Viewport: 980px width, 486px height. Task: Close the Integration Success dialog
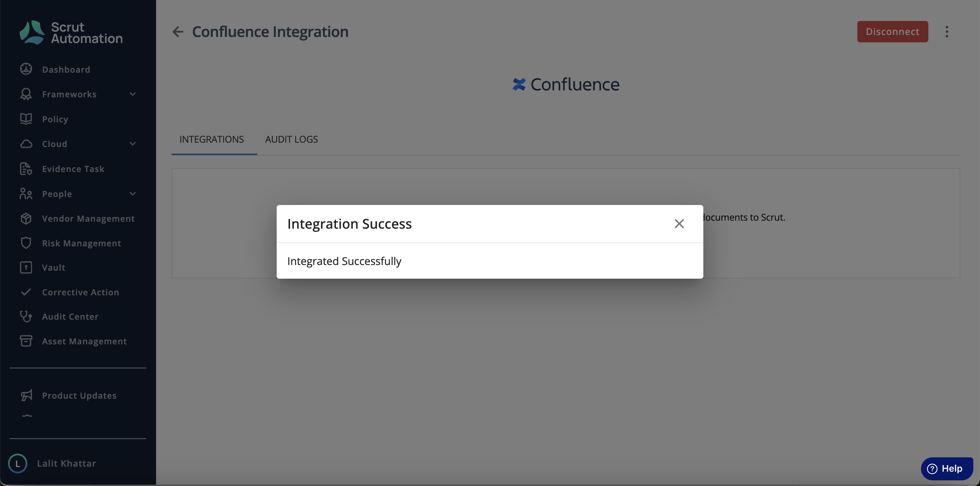coord(679,224)
